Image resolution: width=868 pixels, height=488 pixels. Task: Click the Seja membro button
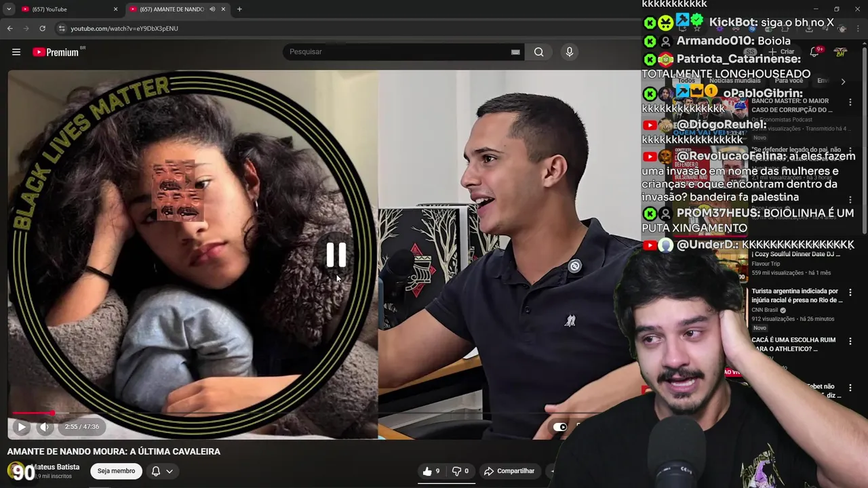tap(116, 471)
